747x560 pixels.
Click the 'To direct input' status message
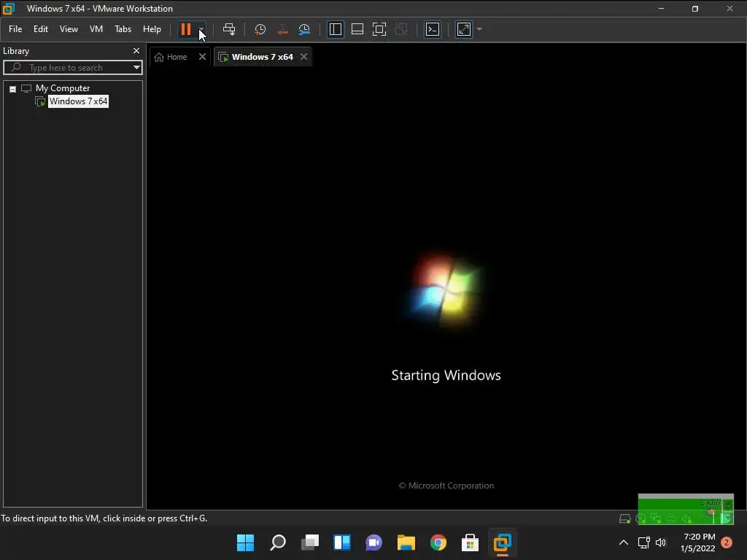[104, 518]
